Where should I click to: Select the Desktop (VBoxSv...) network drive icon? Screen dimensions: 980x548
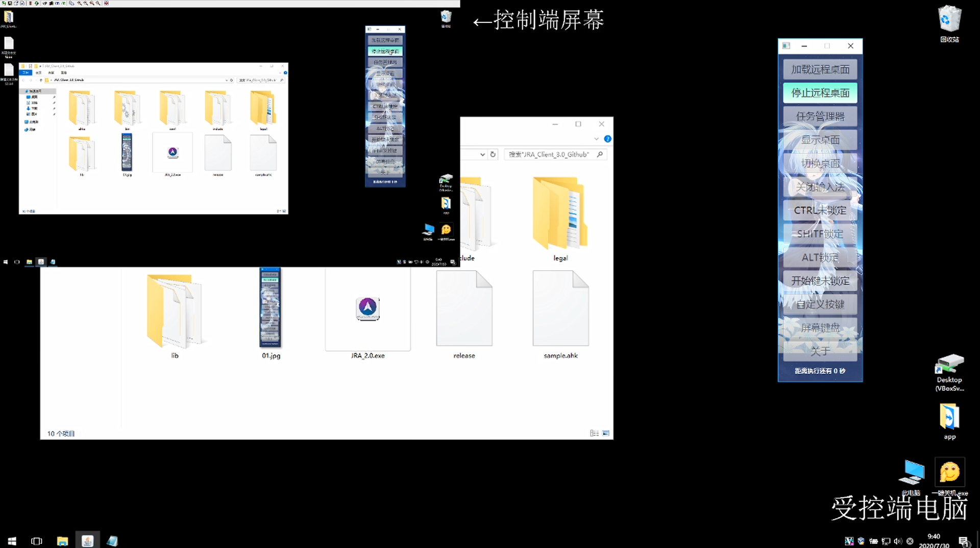(x=949, y=373)
